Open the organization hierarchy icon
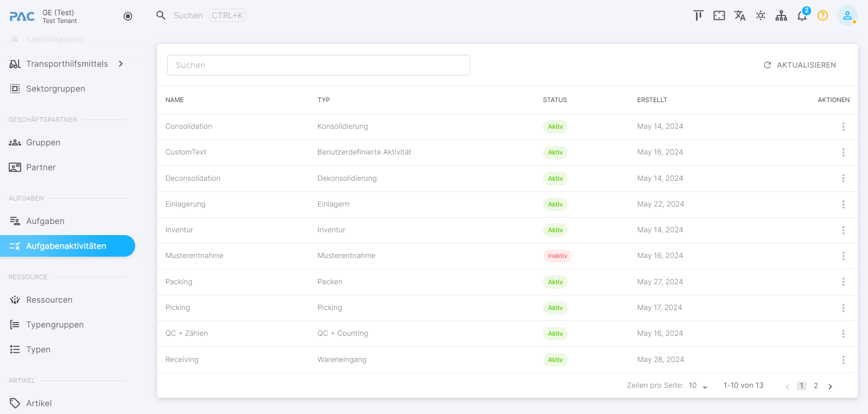 click(781, 16)
